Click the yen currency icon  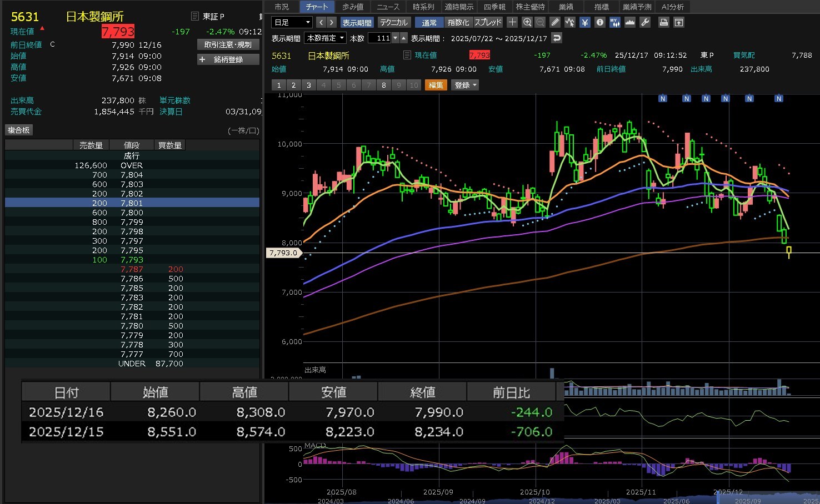tap(584, 22)
